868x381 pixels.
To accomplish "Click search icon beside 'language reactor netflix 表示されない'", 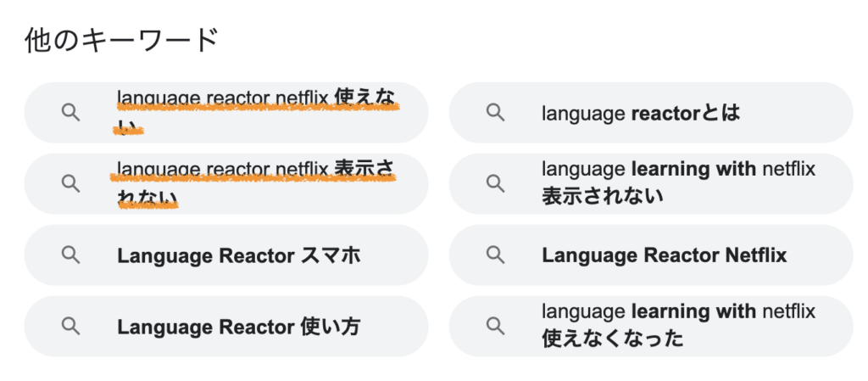I will [x=71, y=184].
